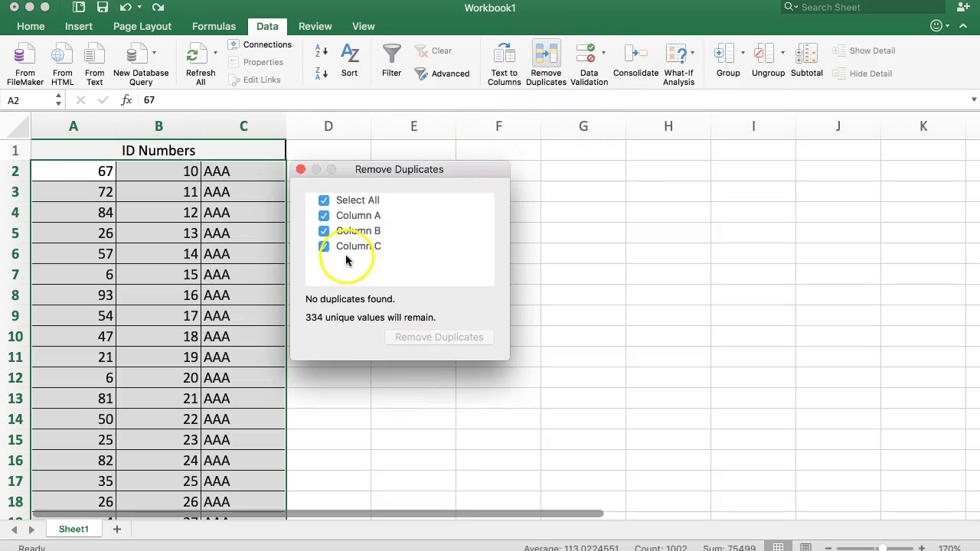Select column D header
980x551 pixels.
pos(328,126)
